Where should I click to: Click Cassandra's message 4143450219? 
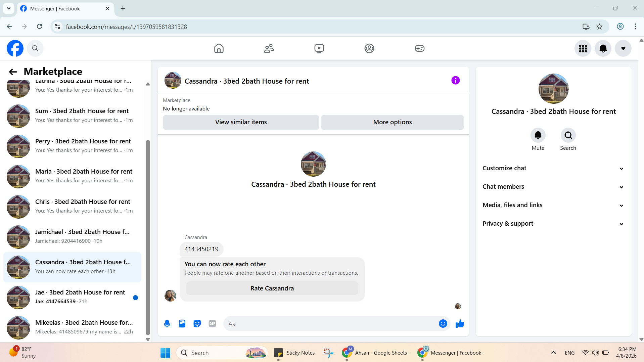point(201,249)
